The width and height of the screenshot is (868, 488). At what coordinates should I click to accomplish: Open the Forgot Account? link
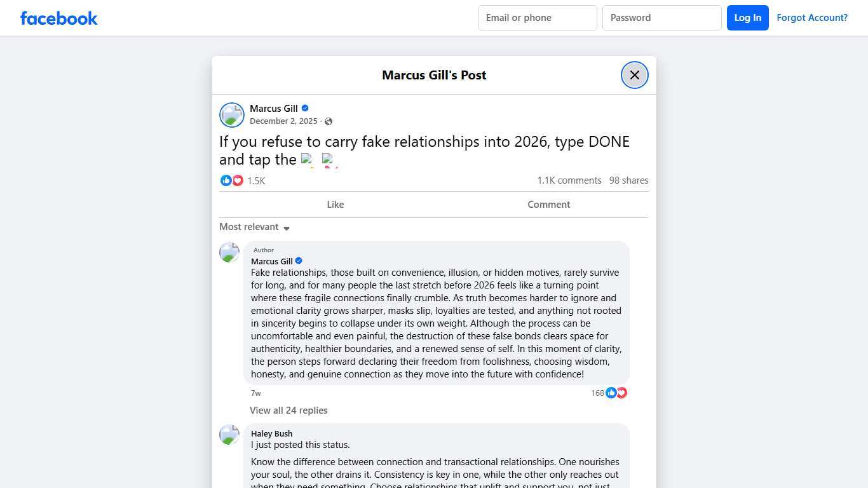pos(811,18)
